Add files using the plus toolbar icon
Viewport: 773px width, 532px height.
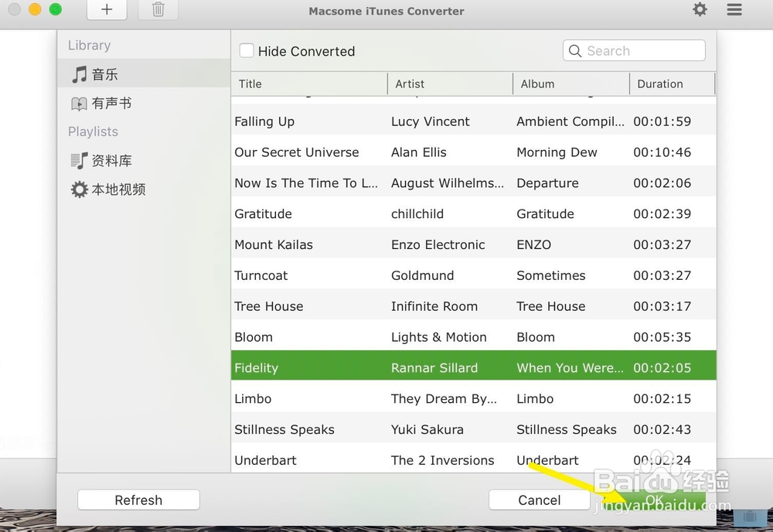point(107,10)
